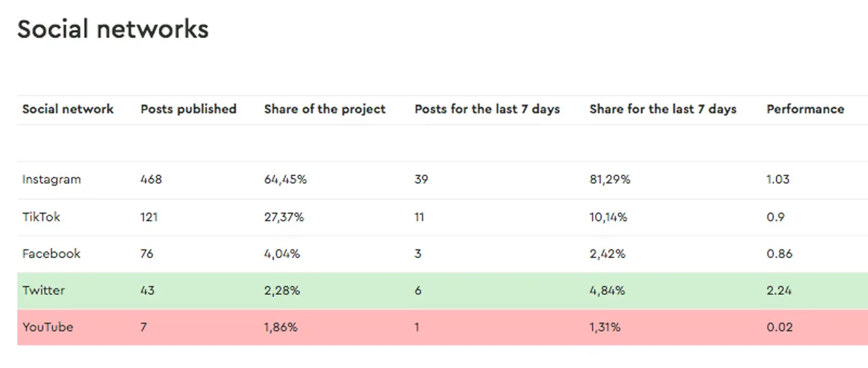Select the green Twitter row label

click(43, 290)
